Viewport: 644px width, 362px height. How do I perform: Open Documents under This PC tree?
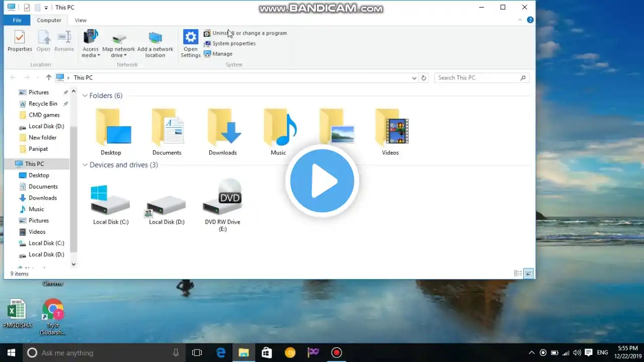[43, 187]
